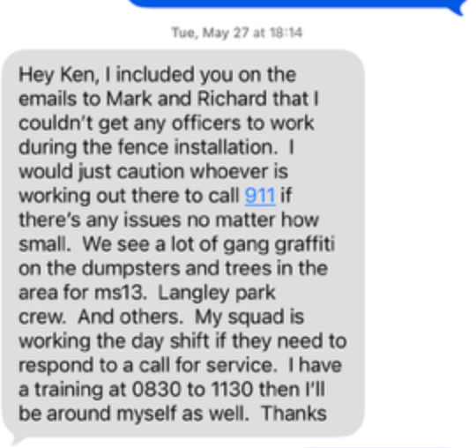Click the tail of the gray message bubble
The height and width of the screenshot is (448, 476).
point(18,441)
